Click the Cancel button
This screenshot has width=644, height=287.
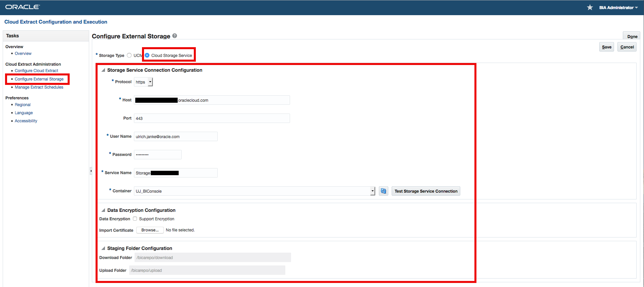pos(627,47)
